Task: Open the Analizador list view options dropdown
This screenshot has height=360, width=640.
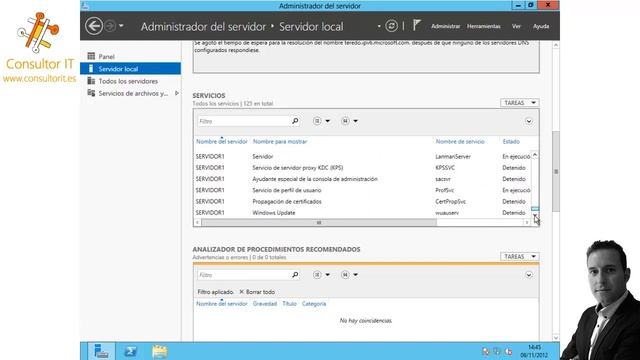Action: pyautogui.click(x=321, y=275)
